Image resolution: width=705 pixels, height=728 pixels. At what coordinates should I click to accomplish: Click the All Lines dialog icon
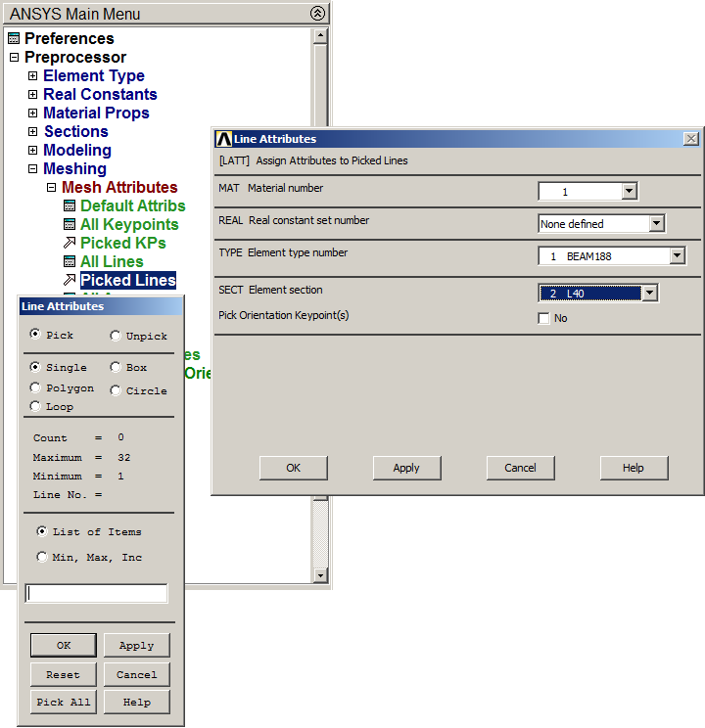pyautogui.click(x=70, y=262)
